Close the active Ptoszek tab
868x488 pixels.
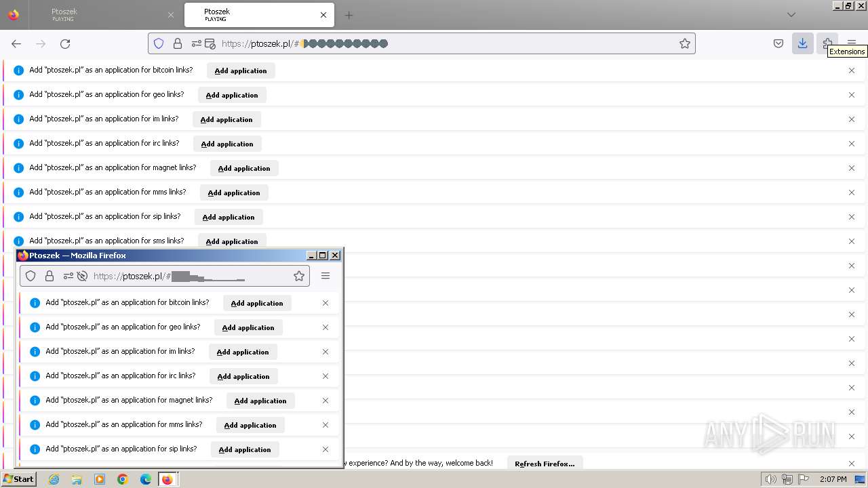323,15
